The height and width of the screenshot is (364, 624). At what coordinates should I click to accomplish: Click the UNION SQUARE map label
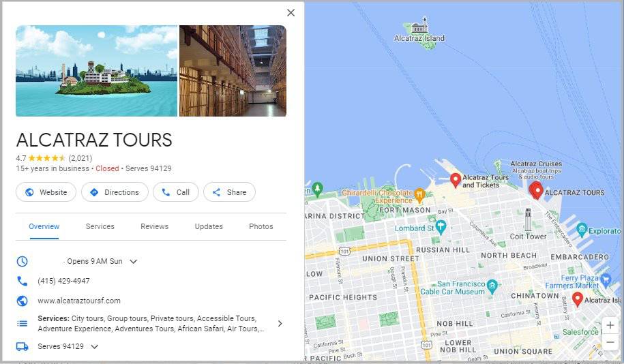523,351
